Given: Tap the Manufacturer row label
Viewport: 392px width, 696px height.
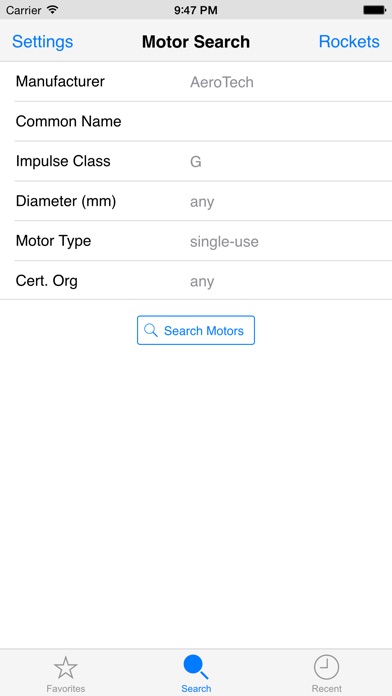Looking at the screenshot, I should (60, 82).
